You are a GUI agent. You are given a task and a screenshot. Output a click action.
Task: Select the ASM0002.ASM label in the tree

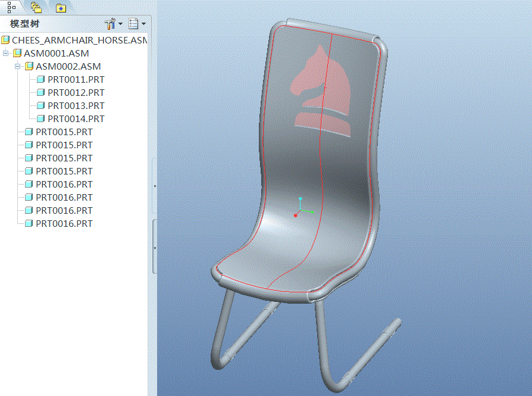(68, 66)
